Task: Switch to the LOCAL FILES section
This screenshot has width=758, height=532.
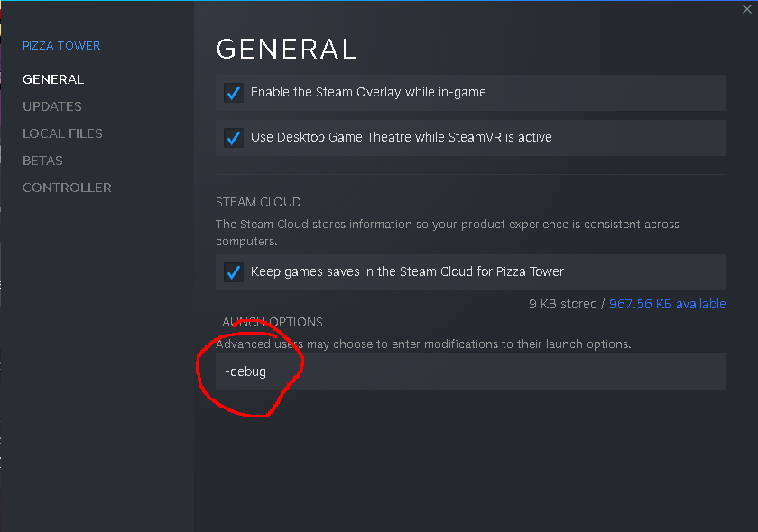Action: click(62, 133)
